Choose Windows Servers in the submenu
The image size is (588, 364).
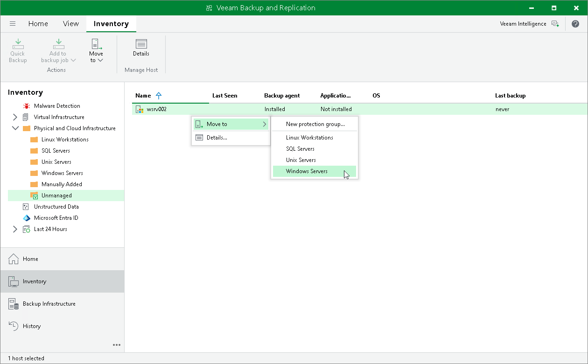click(315, 171)
